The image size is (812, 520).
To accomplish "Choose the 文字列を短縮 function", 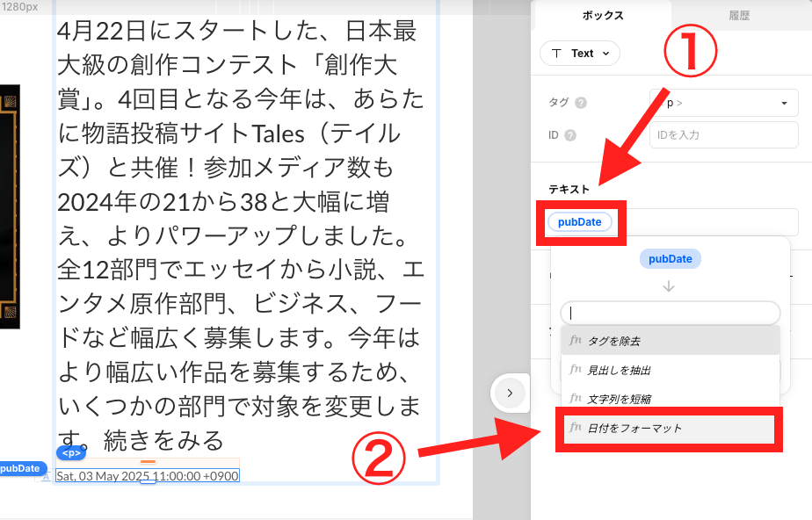I will [671, 399].
